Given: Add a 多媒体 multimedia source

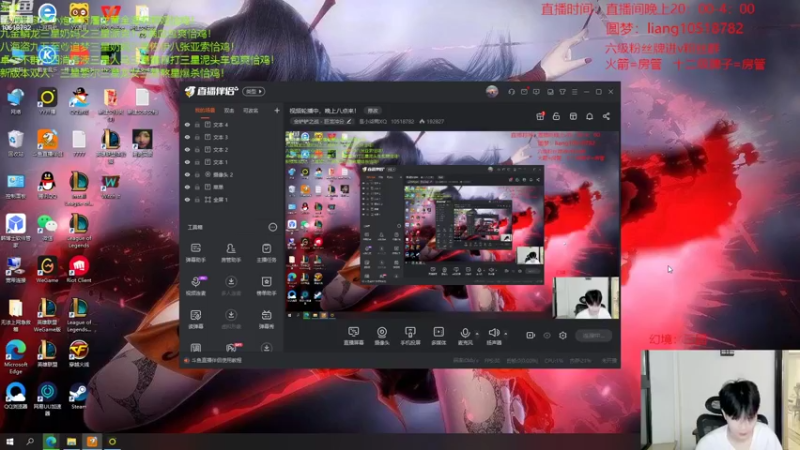Looking at the screenshot, I should 438,336.
